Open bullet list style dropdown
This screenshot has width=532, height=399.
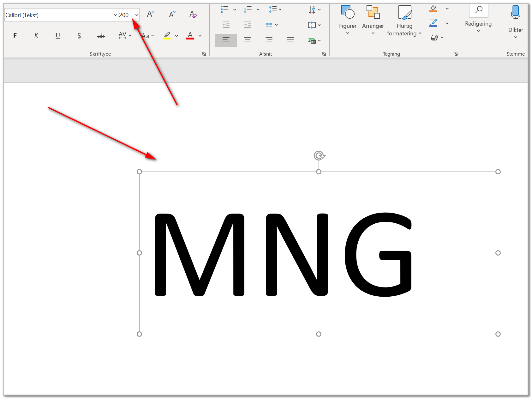click(x=235, y=9)
